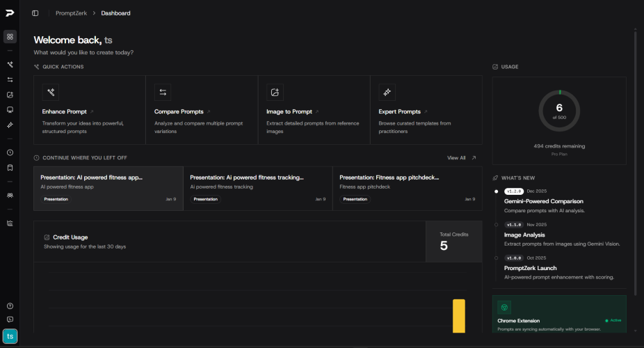Open the Image to Prompt quick action
Image resolution: width=644 pixels, height=348 pixels.
[x=314, y=110]
